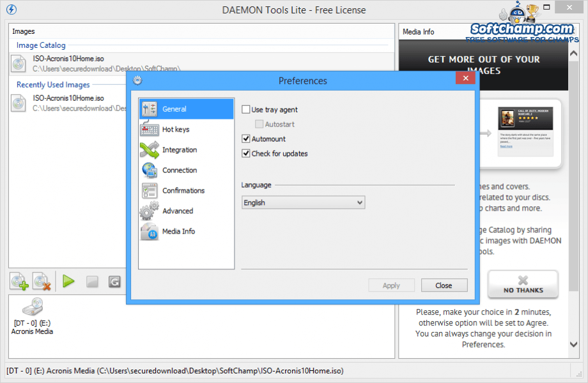The height and width of the screenshot is (383, 588).
Task: Click the Confirmations checklist icon
Action: pyautogui.click(x=150, y=191)
